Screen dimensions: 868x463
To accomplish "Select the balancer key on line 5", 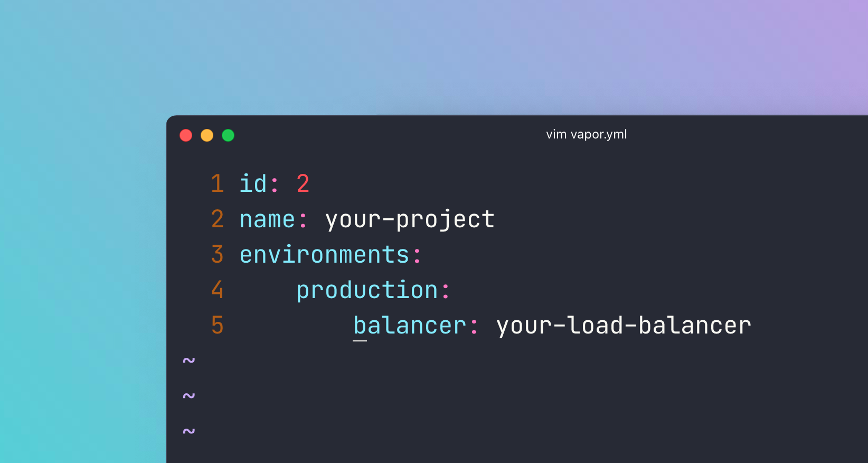I will click(410, 326).
